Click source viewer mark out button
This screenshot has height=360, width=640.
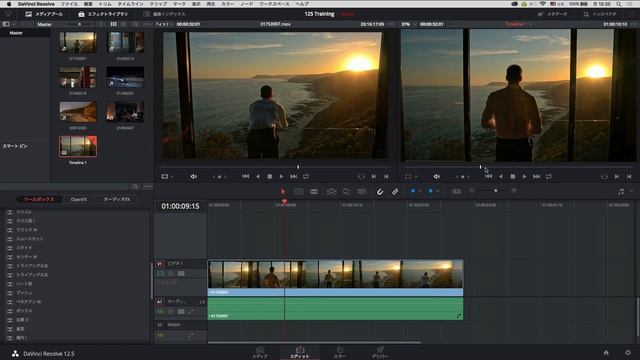click(x=386, y=176)
